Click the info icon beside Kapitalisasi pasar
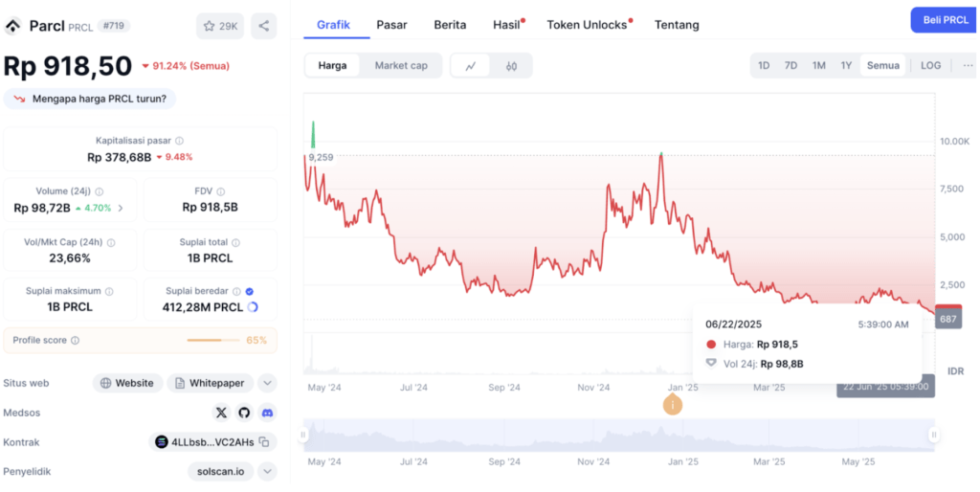This screenshot has height=492, width=980. 179,141
